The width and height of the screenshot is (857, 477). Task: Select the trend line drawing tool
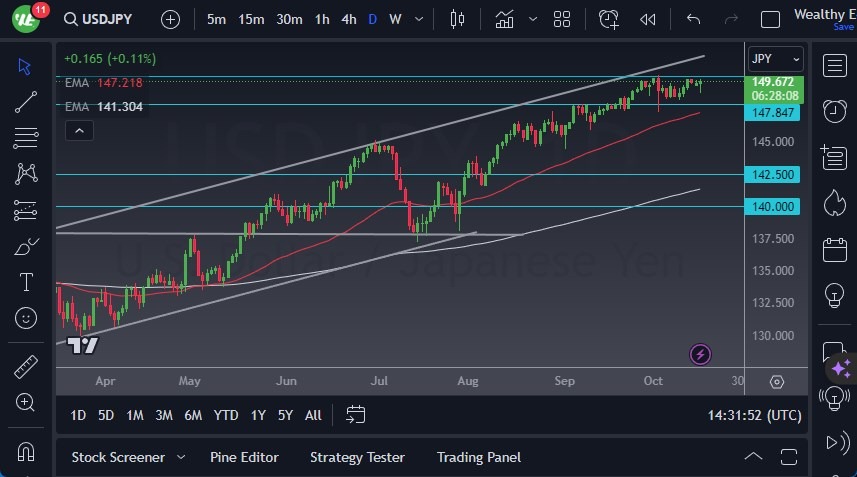27,101
